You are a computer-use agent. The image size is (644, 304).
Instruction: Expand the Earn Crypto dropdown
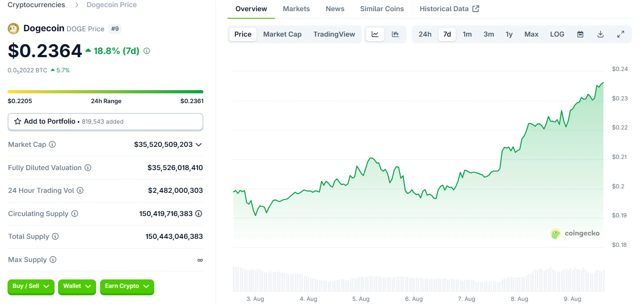tap(127, 287)
